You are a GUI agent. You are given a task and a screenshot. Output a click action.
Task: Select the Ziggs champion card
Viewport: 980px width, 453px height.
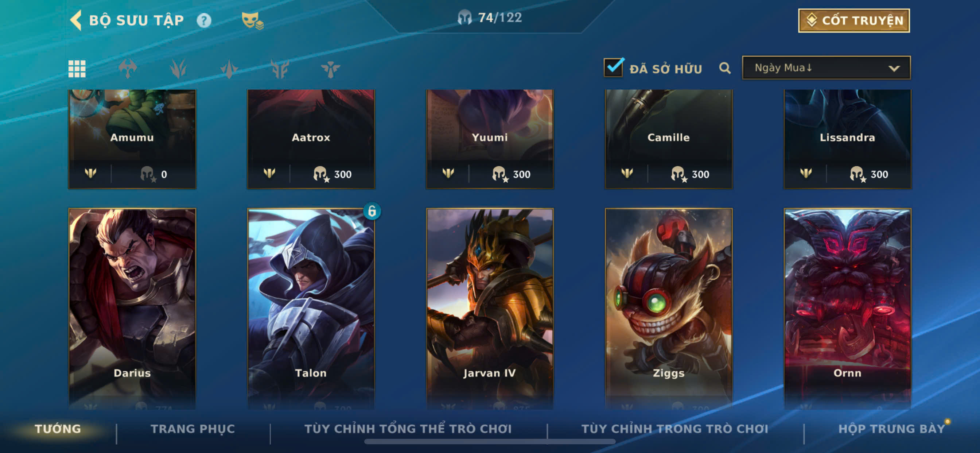668,308
